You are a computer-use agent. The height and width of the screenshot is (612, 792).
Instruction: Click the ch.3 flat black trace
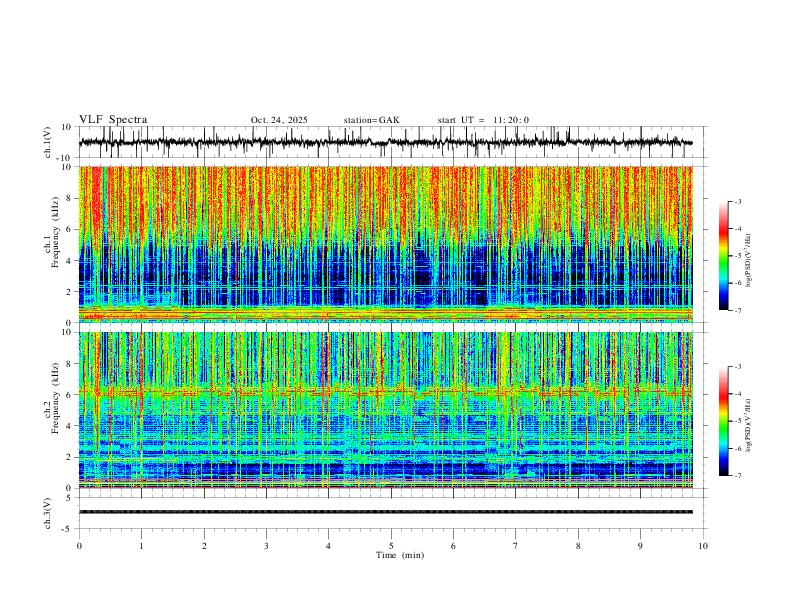(x=385, y=512)
